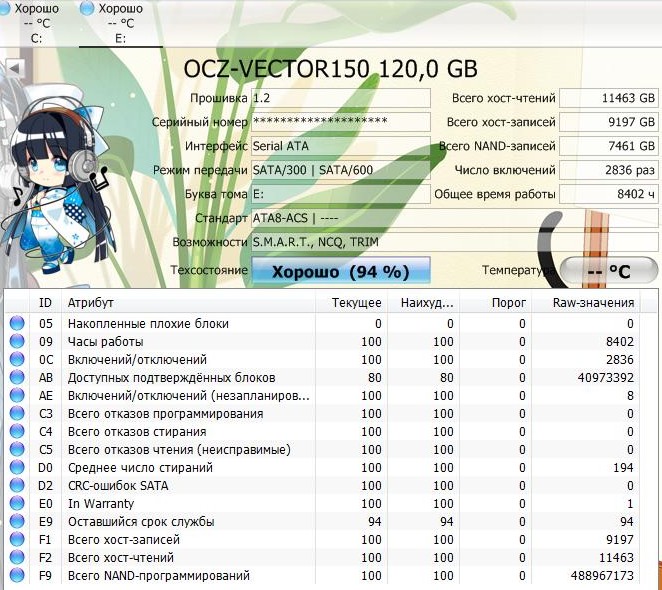Click the ATA8-ACS standard field
Image resolution: width=662 pixels, height=590 pixels.
coord(455,218)
